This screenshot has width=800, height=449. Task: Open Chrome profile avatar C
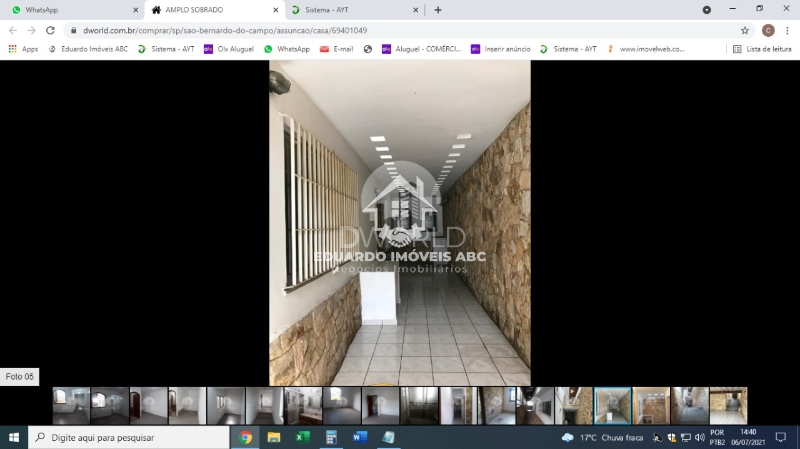tap(768, 31)
